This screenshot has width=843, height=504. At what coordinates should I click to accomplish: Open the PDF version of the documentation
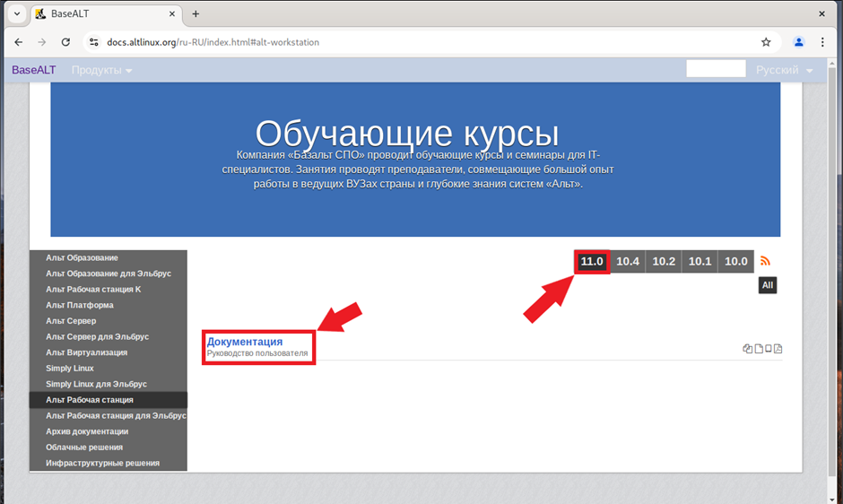tap(778, 349)
